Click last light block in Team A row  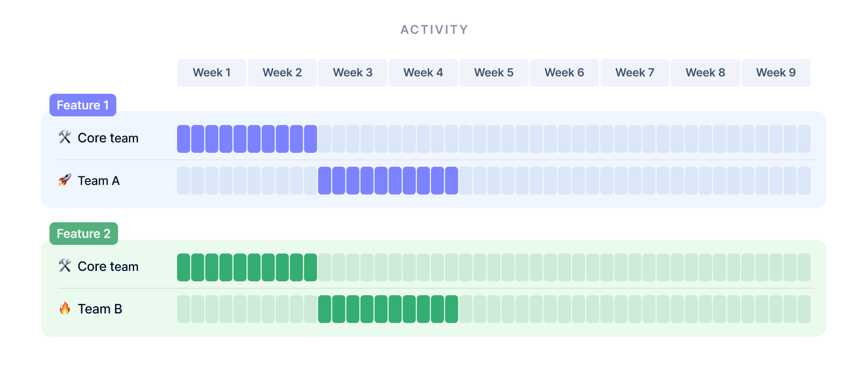click(x=804, y=181)
